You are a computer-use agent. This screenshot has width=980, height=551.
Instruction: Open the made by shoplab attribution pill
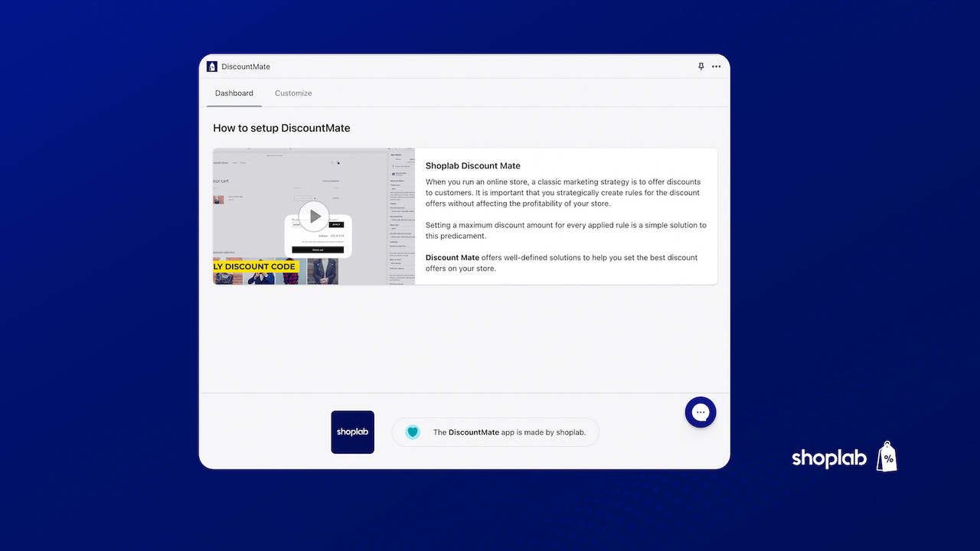(x=495, y=432)
